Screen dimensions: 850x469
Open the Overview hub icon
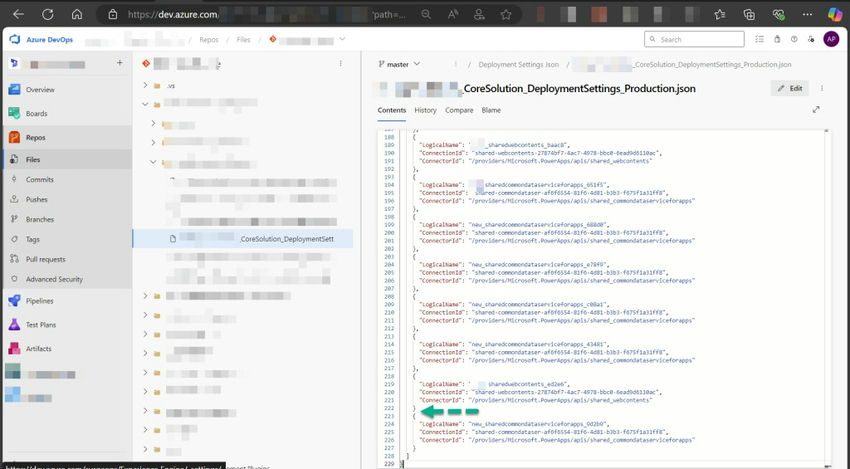[15, 89]
